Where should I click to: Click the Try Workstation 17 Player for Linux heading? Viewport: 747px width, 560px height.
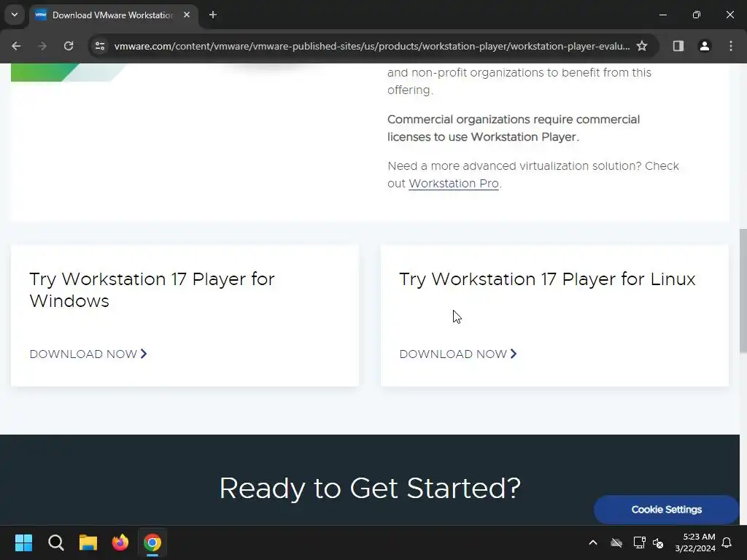tap(547, 279)
